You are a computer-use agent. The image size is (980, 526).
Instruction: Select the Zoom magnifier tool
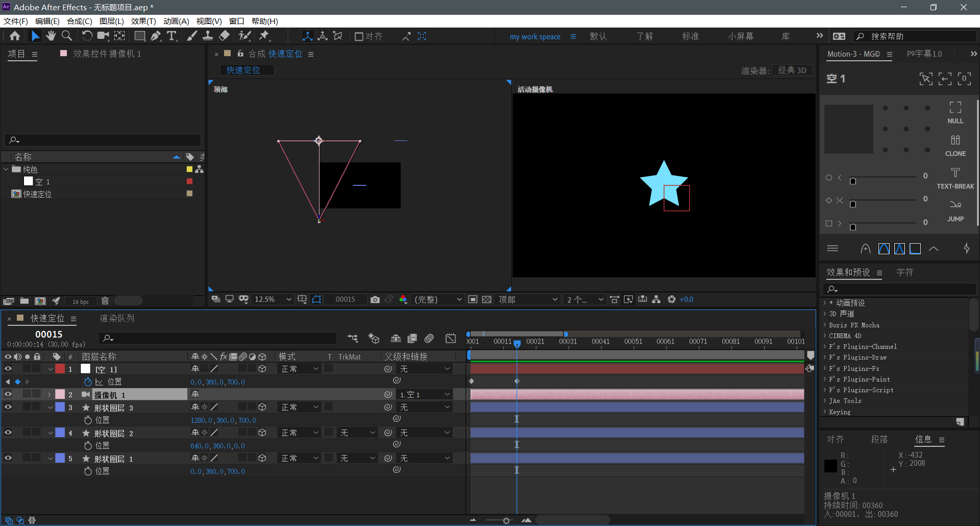67,36
